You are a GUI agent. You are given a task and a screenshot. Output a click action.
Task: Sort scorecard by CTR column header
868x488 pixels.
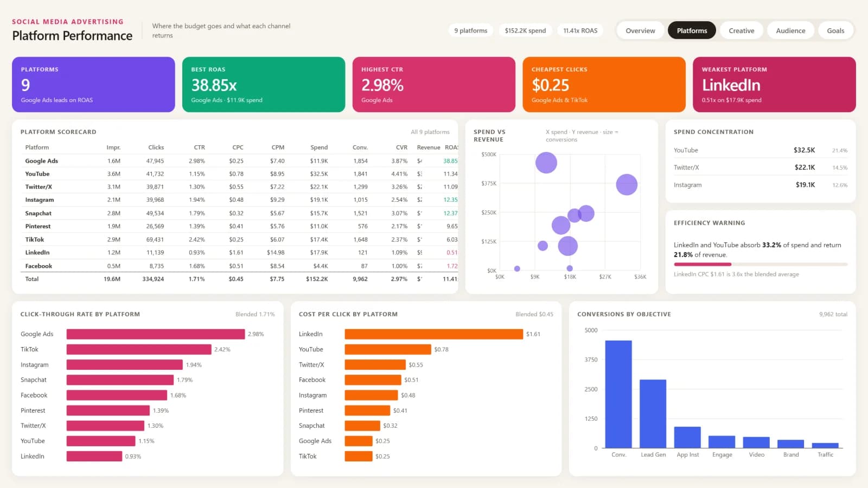200,147
